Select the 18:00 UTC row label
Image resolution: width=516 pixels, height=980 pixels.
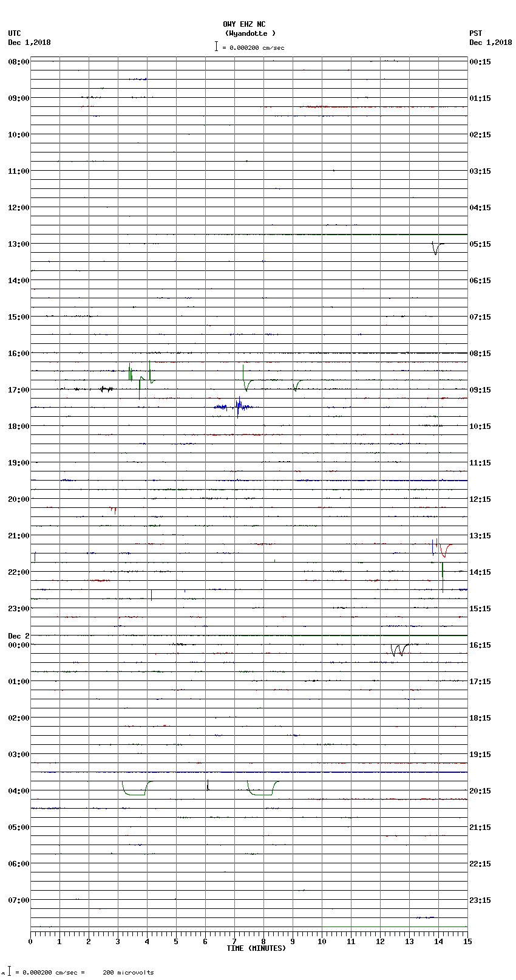(19, 427)
